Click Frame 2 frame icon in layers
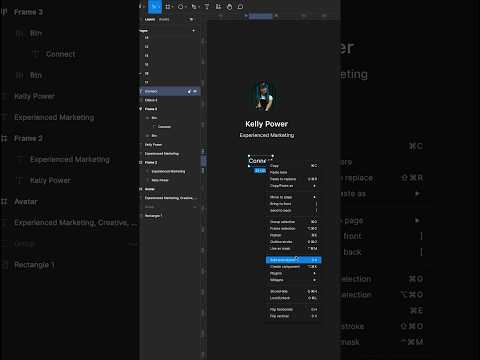This screenshot has height=360, width=480. click(x=141, y=162)
